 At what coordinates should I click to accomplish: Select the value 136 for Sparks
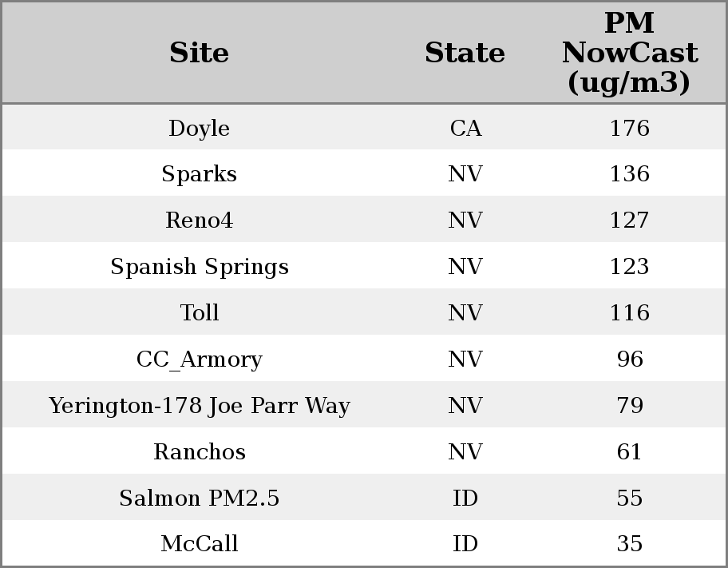click(x=629, y=174)
